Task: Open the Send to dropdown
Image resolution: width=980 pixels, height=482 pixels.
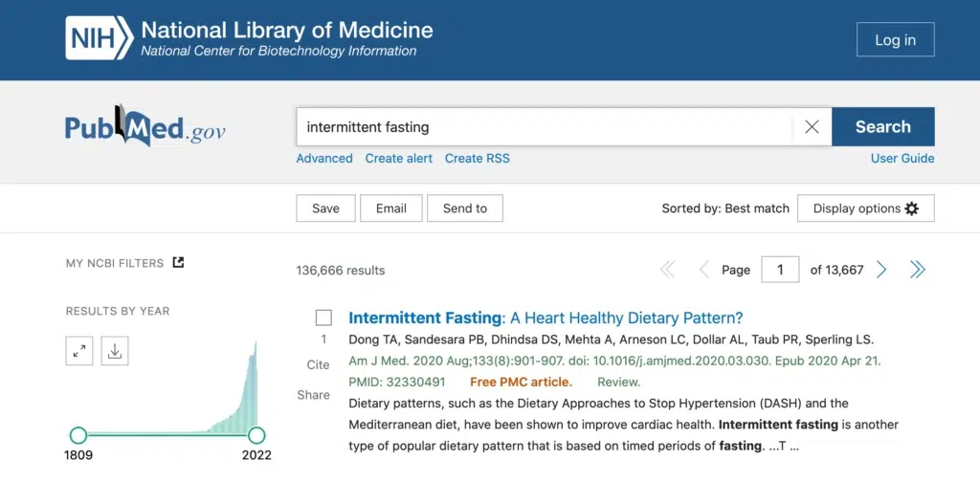Action: [465, 208]
